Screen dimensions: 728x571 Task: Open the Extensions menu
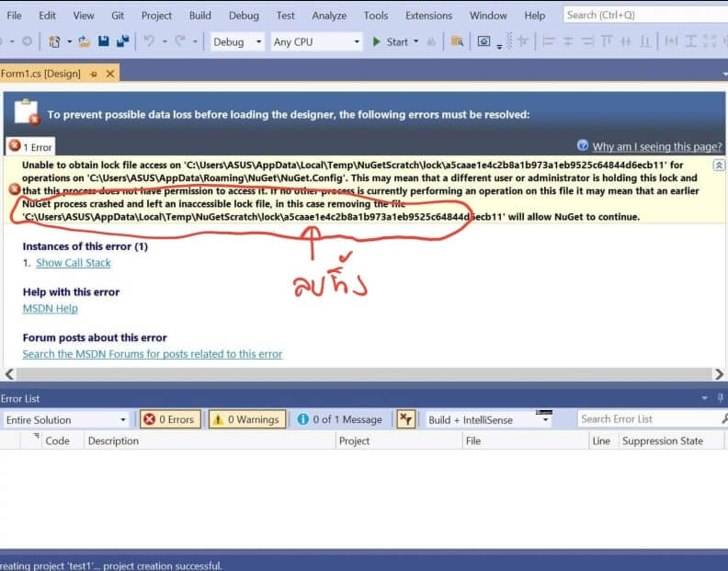(428, 16)
